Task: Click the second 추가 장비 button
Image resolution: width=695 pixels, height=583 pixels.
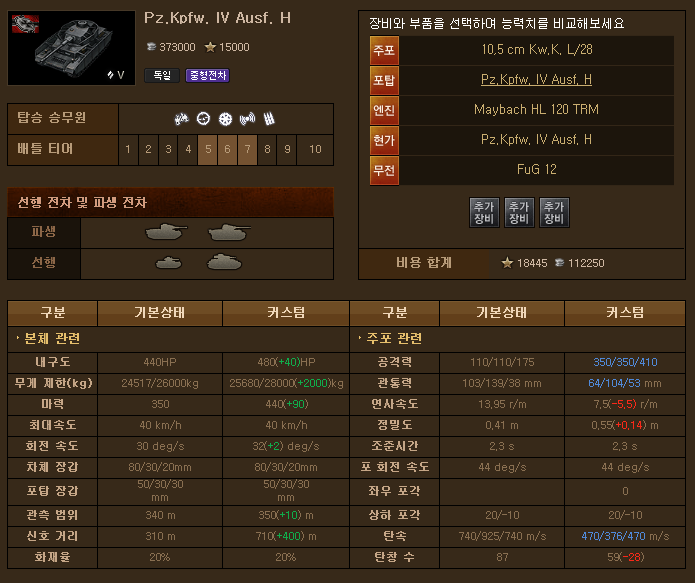Action: click(519, 212)
